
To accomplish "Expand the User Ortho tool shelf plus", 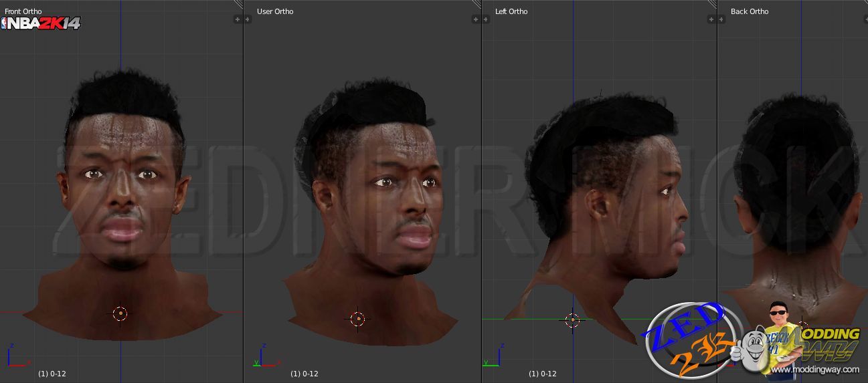I will (248, 19).
